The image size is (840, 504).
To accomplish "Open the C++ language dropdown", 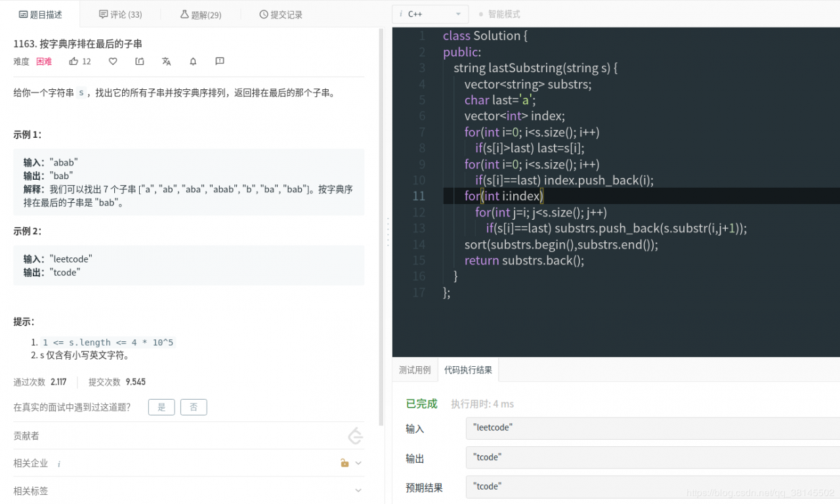I will click(430, 14).
